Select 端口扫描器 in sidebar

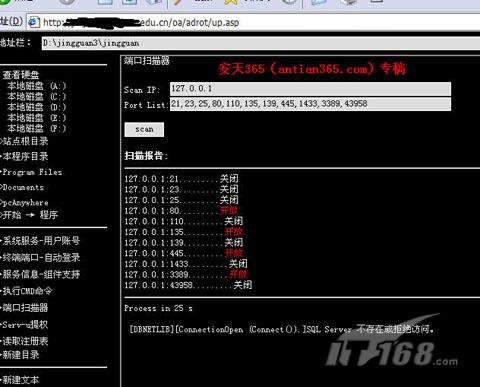25,308
